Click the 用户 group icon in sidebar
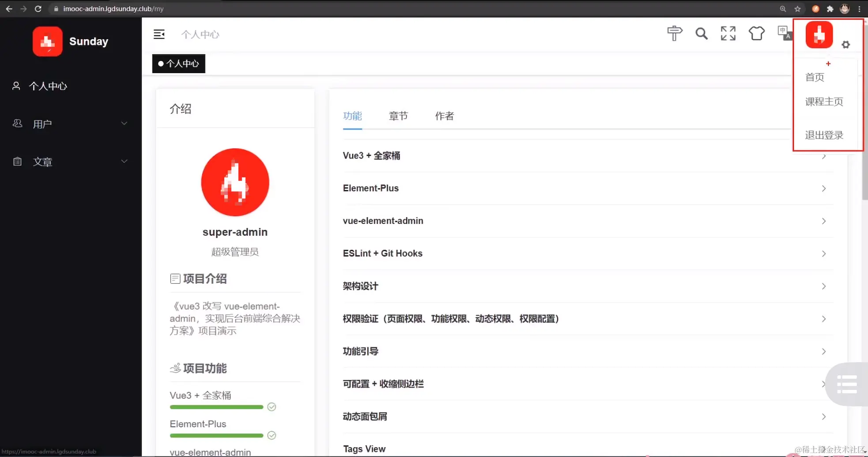 [17, 124]
